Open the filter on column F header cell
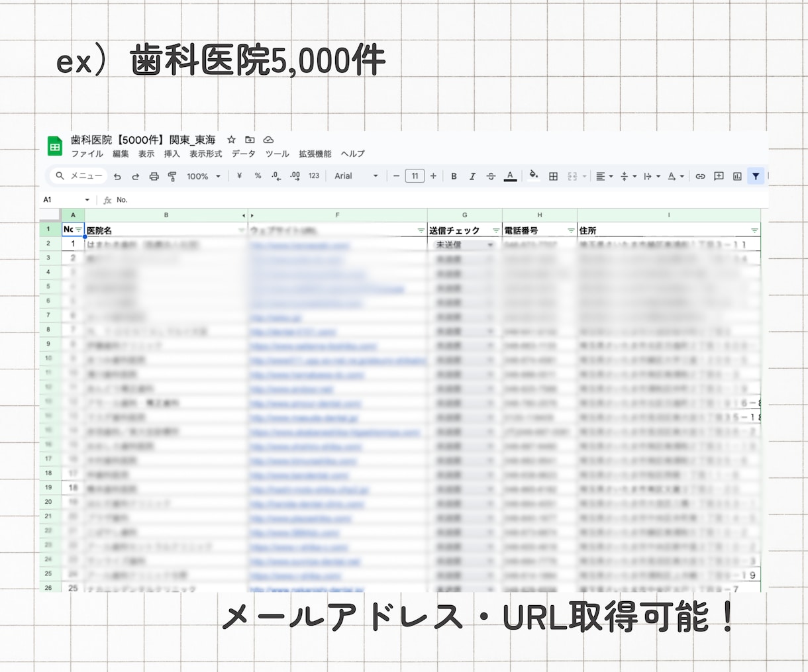 click(421, 230)
